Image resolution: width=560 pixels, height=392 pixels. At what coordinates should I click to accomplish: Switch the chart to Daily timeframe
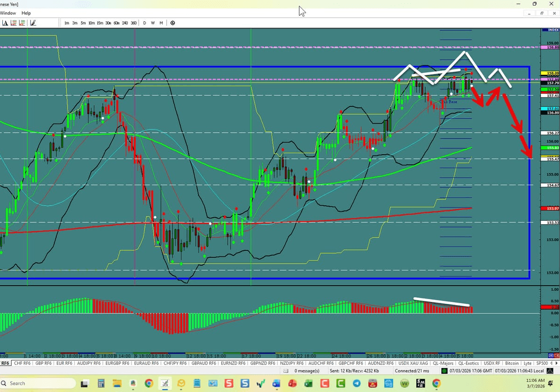144,23
